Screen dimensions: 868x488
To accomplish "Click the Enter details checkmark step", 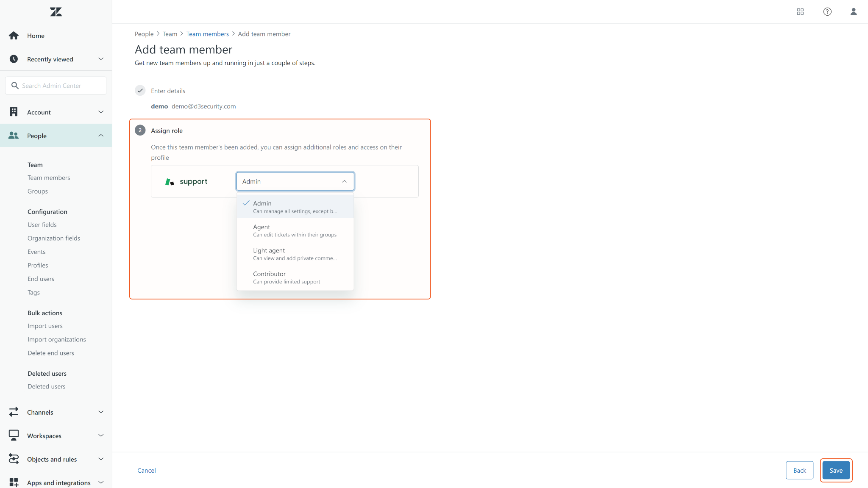I will point(140,91).
